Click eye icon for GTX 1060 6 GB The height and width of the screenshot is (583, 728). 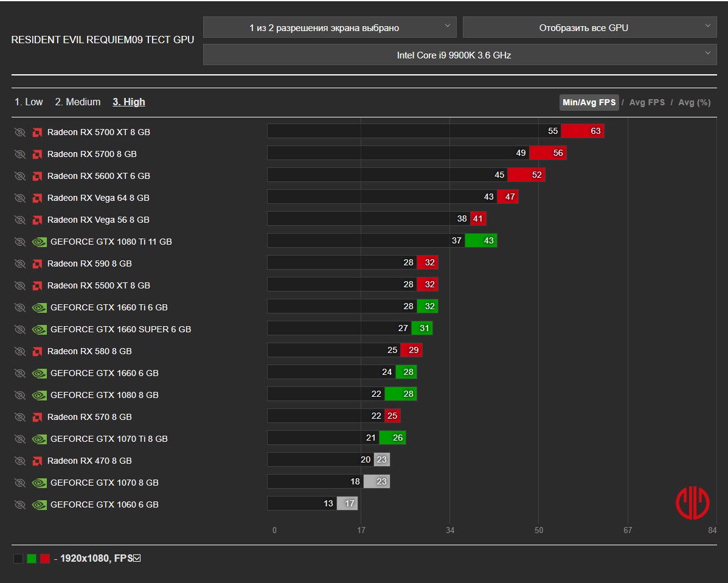(x=20, y=504)
